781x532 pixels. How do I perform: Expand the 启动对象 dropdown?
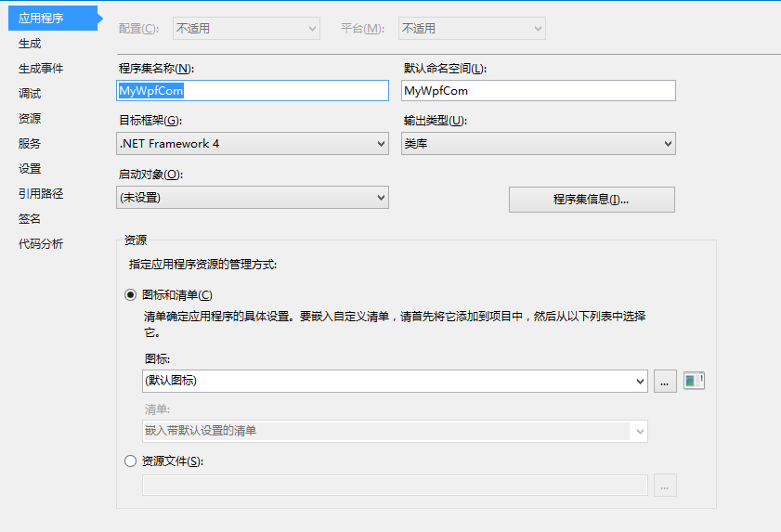pyautogui.click(x=252, y=198)
